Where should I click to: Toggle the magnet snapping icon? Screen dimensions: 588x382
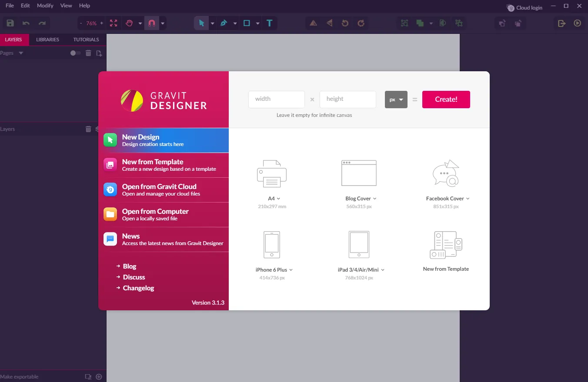151,23
